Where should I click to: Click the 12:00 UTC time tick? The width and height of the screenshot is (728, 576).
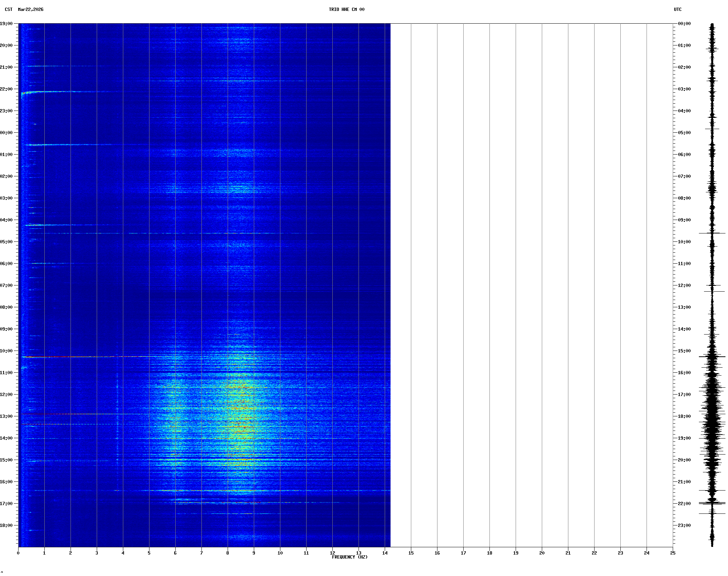point(684,285)
